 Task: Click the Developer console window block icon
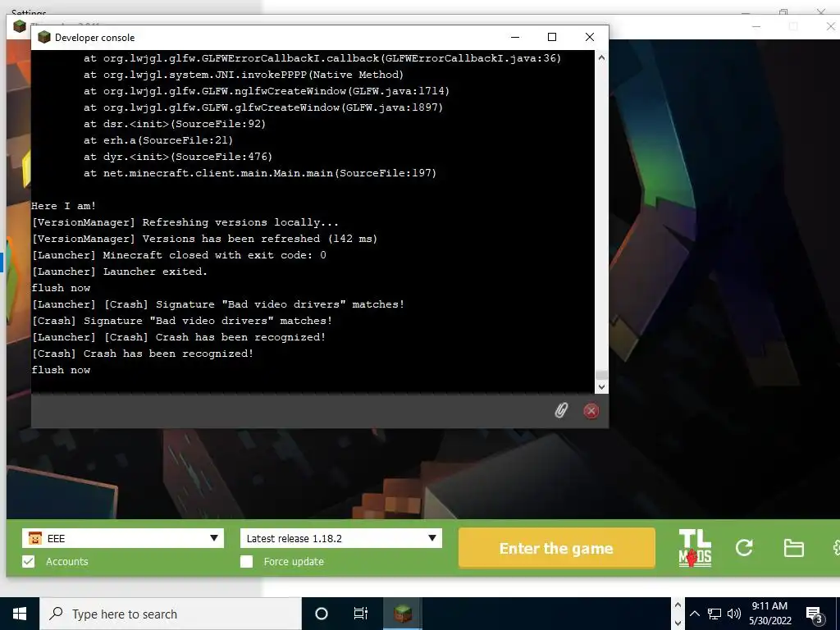coord(44,38)
